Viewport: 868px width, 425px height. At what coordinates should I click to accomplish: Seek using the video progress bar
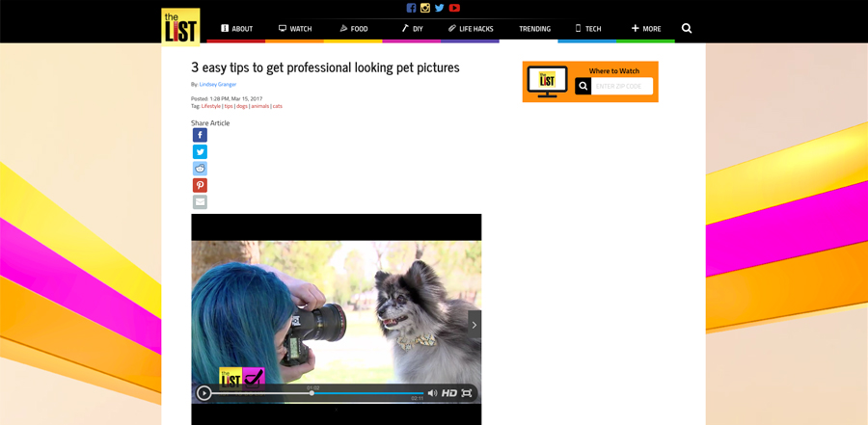click(317, 393)
